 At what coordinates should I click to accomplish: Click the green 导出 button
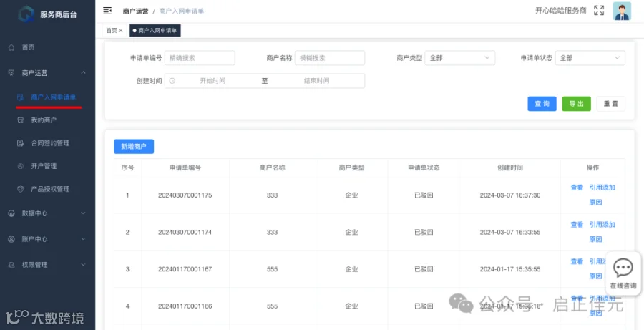click(576, 104)
